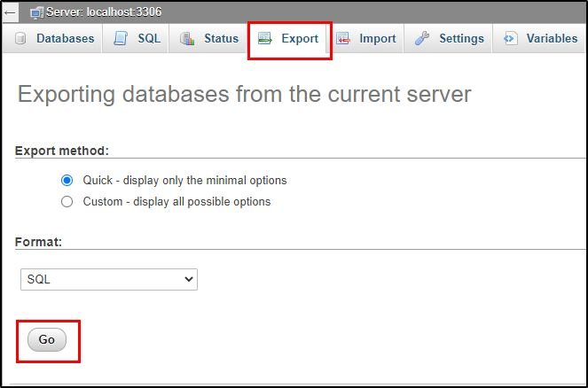588x388 pixels.
Task: Click the back arrow beside Server
Action: 10,12
